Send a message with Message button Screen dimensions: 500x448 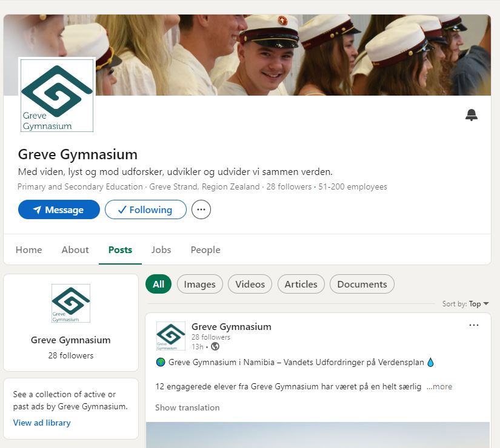59,210
